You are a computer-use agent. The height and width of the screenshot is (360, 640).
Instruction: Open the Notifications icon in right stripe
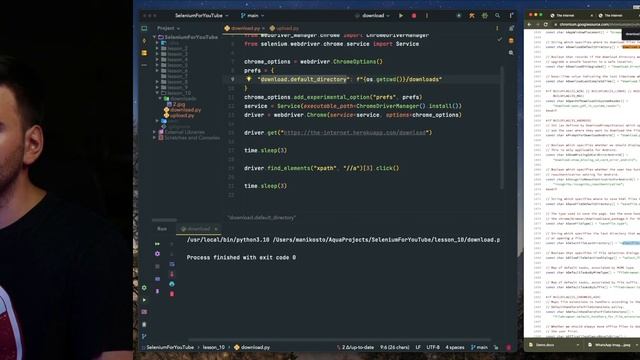(x=511, y=28)
